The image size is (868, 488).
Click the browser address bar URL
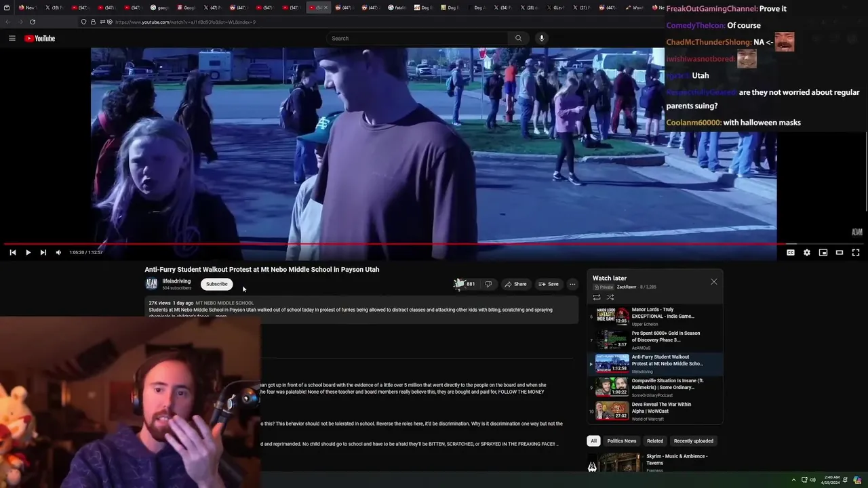point(185,22)
